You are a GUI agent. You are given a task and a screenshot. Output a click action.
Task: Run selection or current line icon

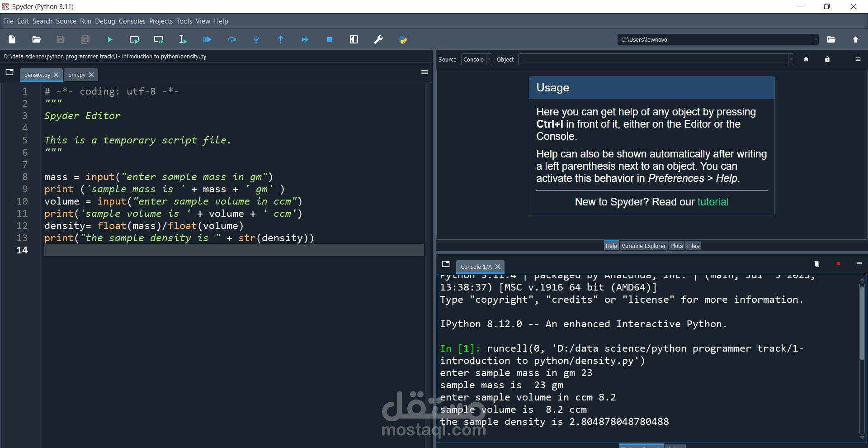pyautogui.click(x=183, y=40)
